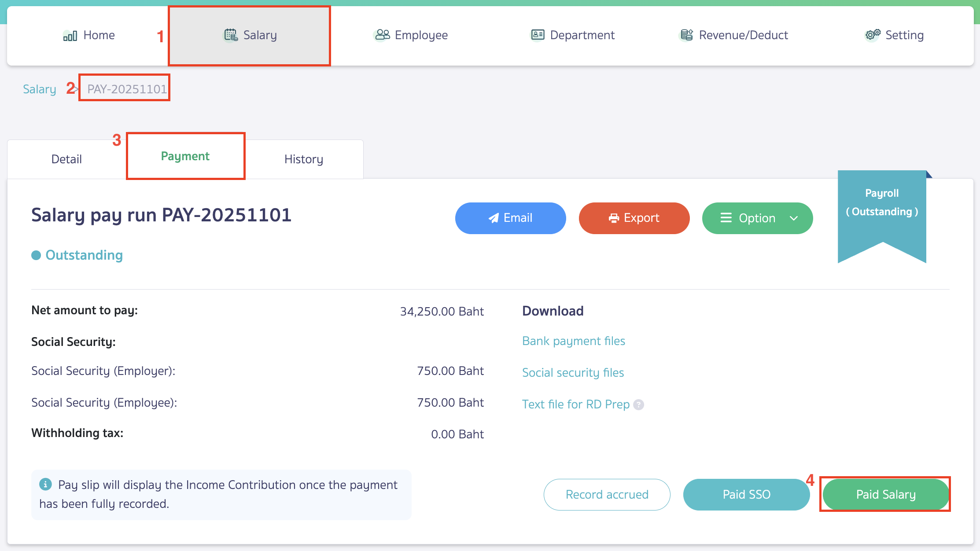Open the Social security files link
980x551 pixels.
(573, 372)
